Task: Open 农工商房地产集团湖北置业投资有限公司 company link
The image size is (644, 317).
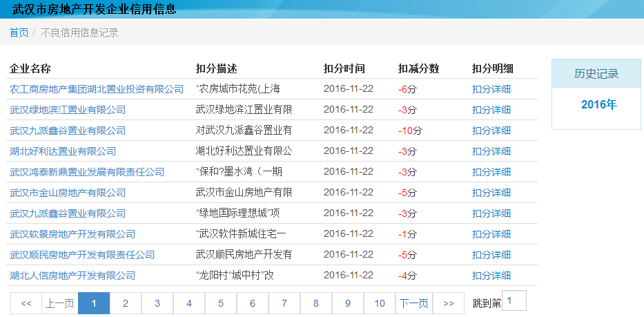Action: [97, 89]
